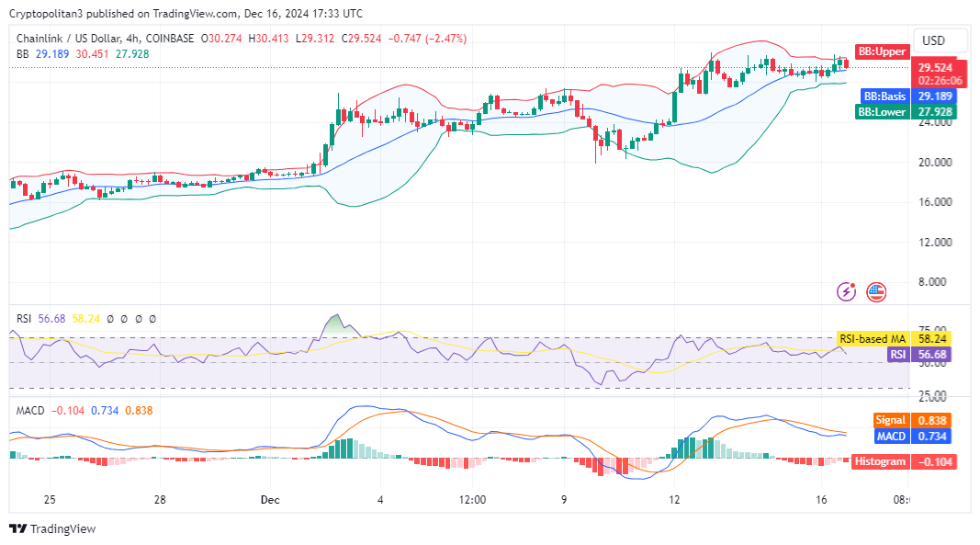Screen dimensions: 980x545
Task: Click the blue MACD scale label
Action: tap(891, 437)
